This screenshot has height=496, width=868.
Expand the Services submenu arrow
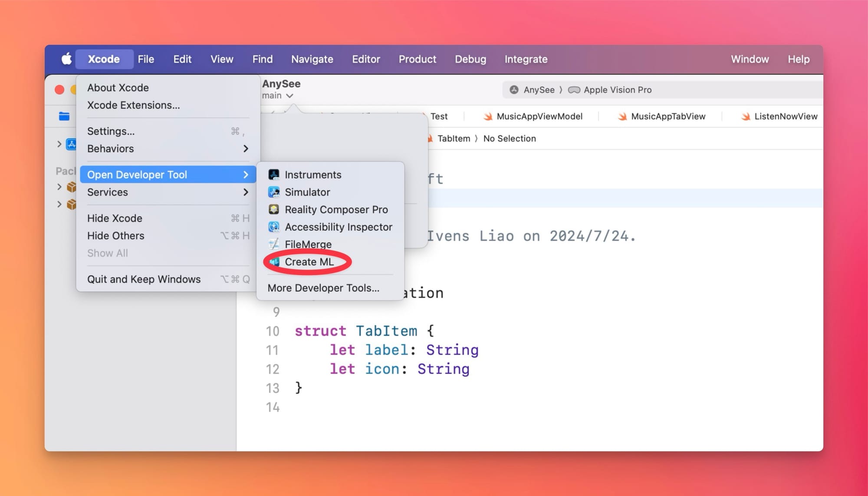[x=246, y=192]
